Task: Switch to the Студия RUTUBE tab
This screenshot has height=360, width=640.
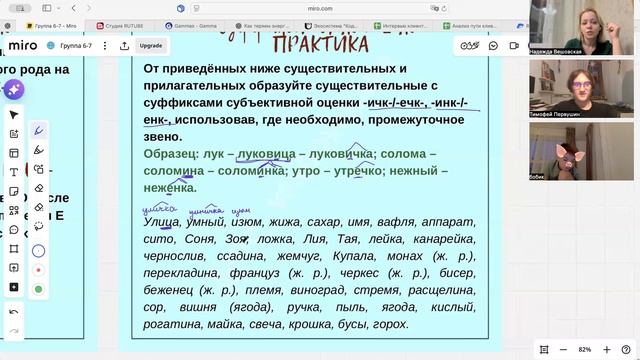Action: tap(120, 26)
